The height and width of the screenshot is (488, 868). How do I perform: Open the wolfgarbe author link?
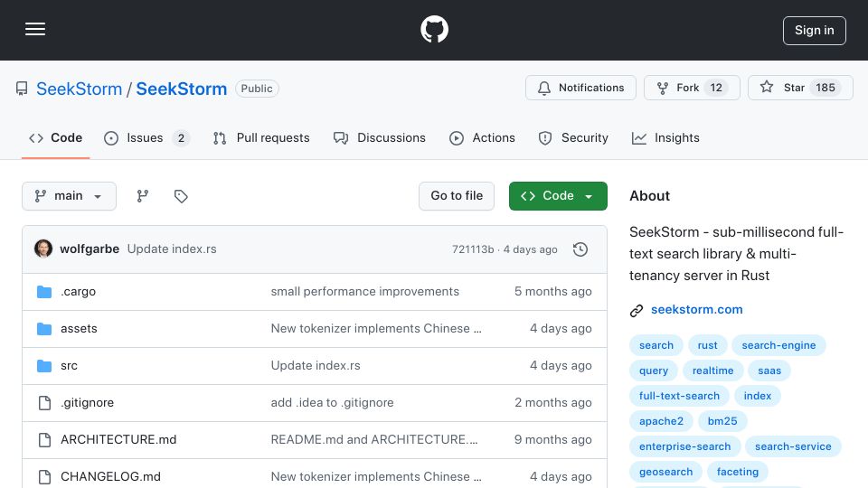tap(90, 249)
